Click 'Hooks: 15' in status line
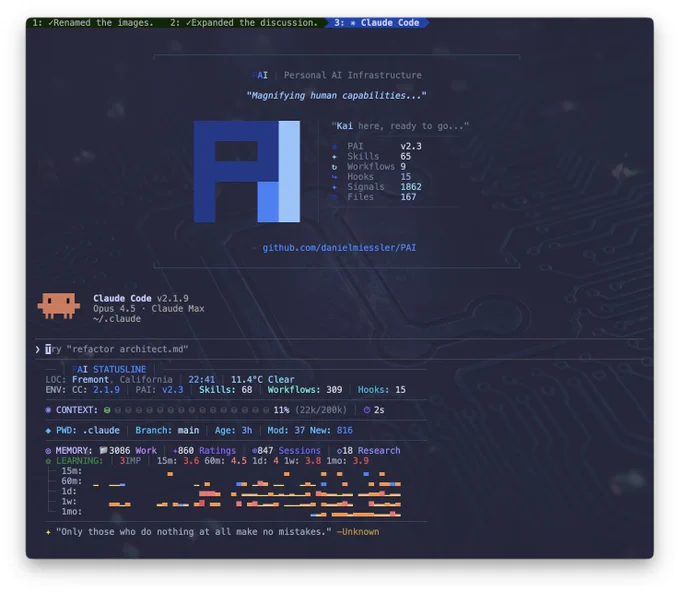This screenshot has height=593, width=680. pos(382,390)
